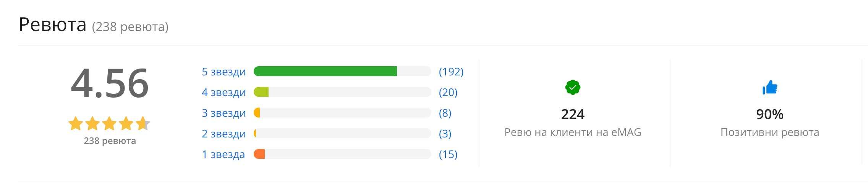Click the blue thumbs-up icon
The height and width of the screenshot is (183, 868).
pos(770,87)
